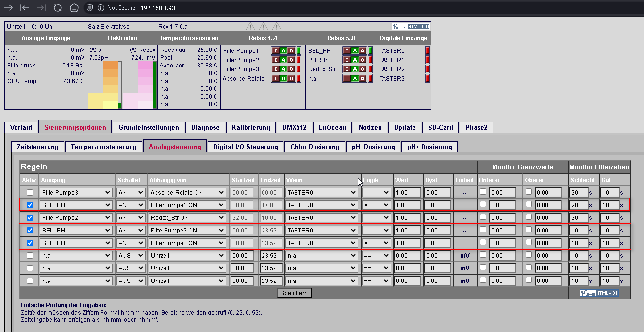Image resolution: width=644 pixels, height=332 pixels.
Task: Set PH_Str relay to O
Action: [x=363, y=60]
